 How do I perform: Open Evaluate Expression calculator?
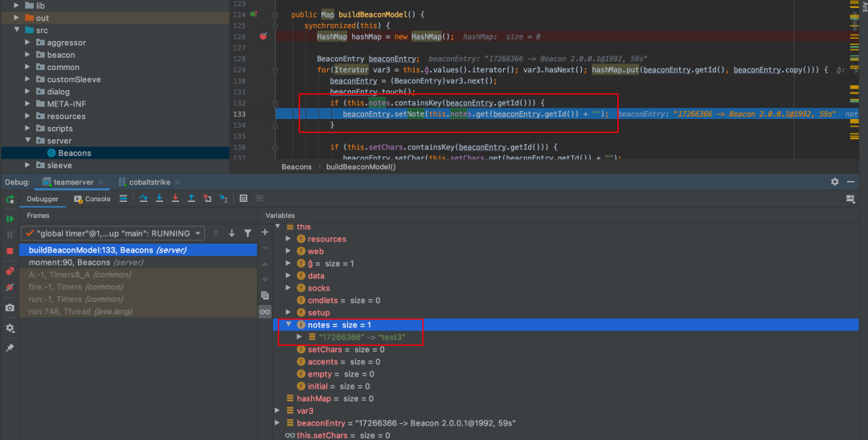coord(244,199)
